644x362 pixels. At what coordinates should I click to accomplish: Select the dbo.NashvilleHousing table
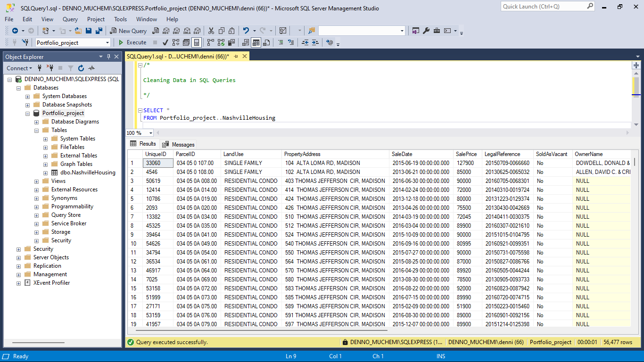(88, 173)
